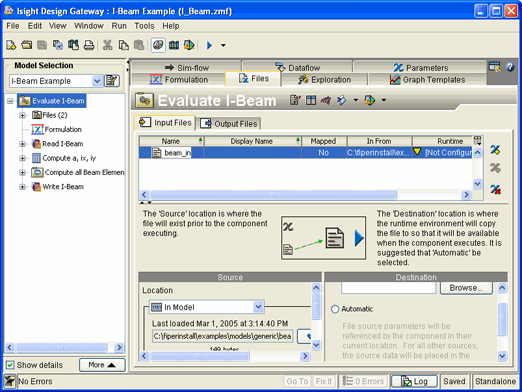Open the Help menu
Viewport: 522px width, 392px height.
point(171,26)
